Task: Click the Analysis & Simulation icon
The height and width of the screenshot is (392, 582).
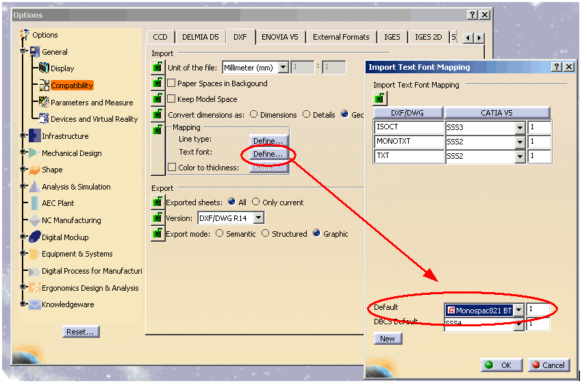Action: 34,187
